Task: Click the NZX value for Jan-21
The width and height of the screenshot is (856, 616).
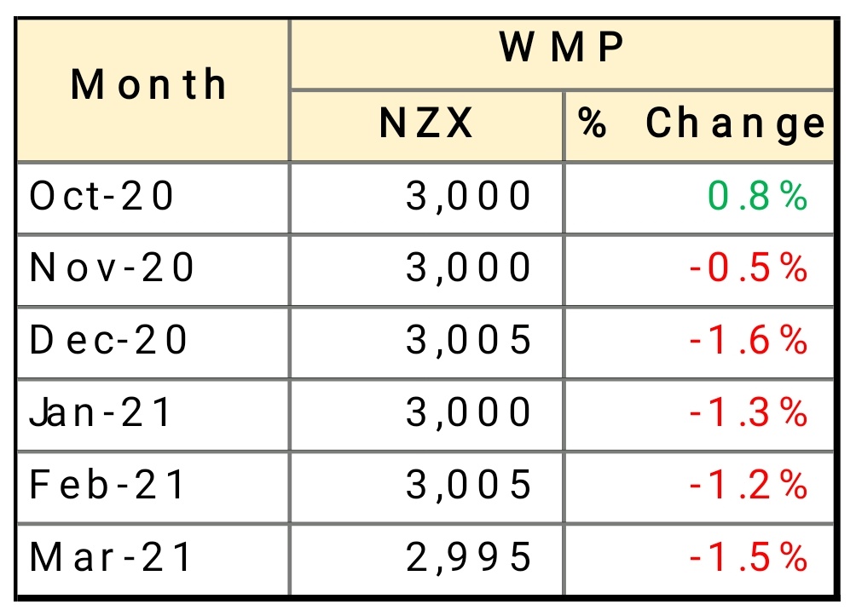Action: 469,413
